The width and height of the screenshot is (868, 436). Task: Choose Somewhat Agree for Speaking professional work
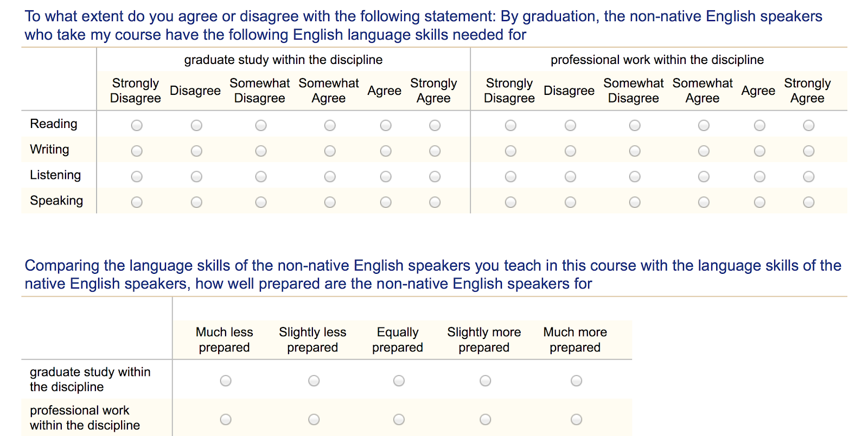[704, 202]
